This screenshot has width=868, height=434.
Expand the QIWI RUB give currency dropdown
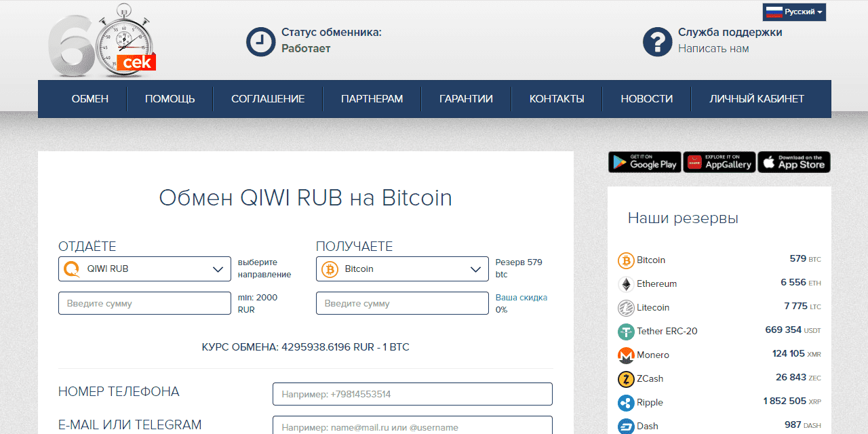point(144,269)
